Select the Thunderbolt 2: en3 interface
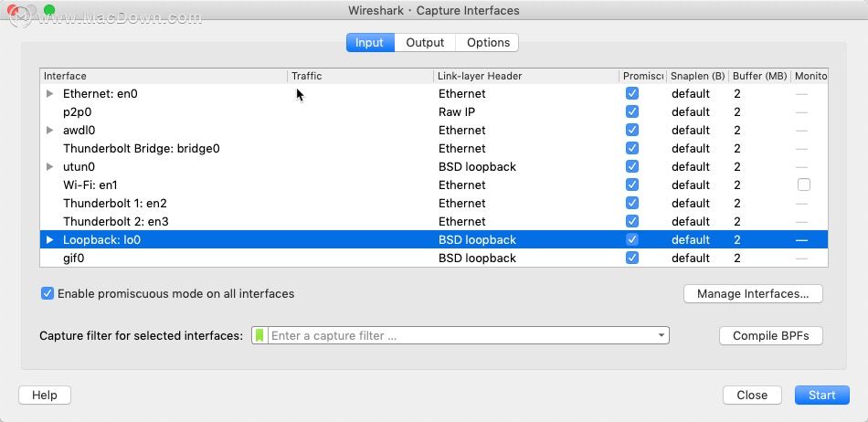Screen dimensions: 868x422 pyautogui.click(x=434, y=221)
